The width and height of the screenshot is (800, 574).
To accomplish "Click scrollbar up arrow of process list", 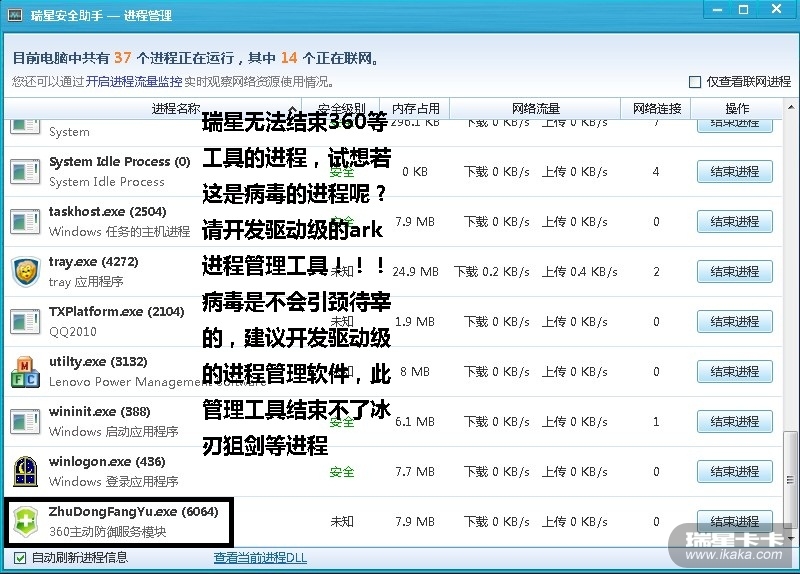I will (791, 107).
